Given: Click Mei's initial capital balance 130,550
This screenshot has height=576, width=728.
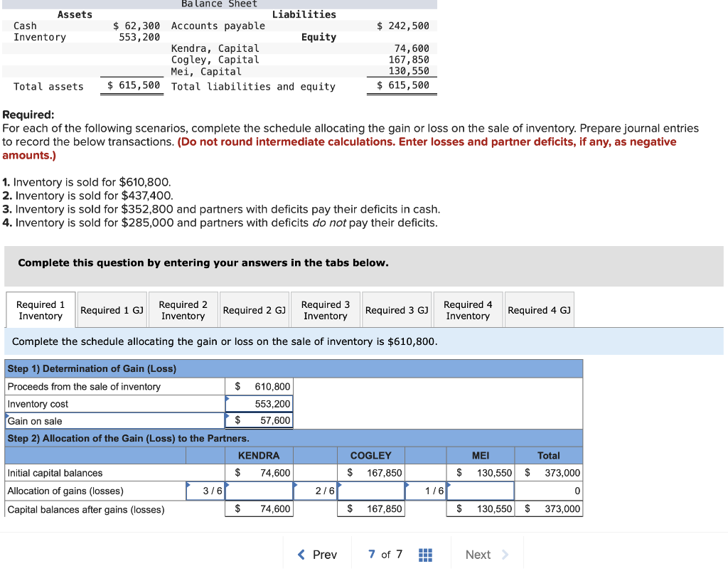Looking at the screenshot, I should click(481, 473).
